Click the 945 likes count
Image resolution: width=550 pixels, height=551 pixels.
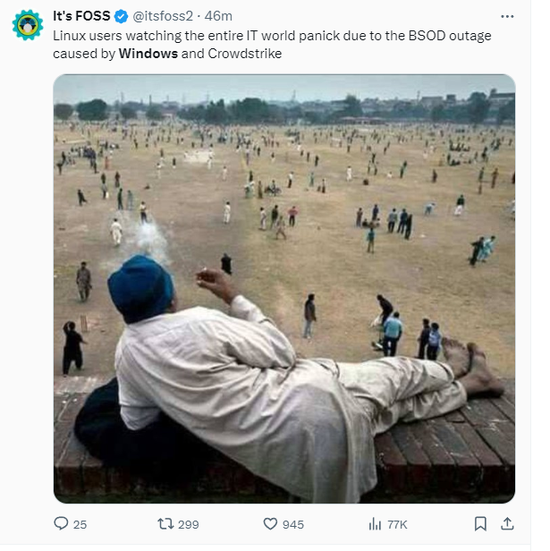pos(293,525)
